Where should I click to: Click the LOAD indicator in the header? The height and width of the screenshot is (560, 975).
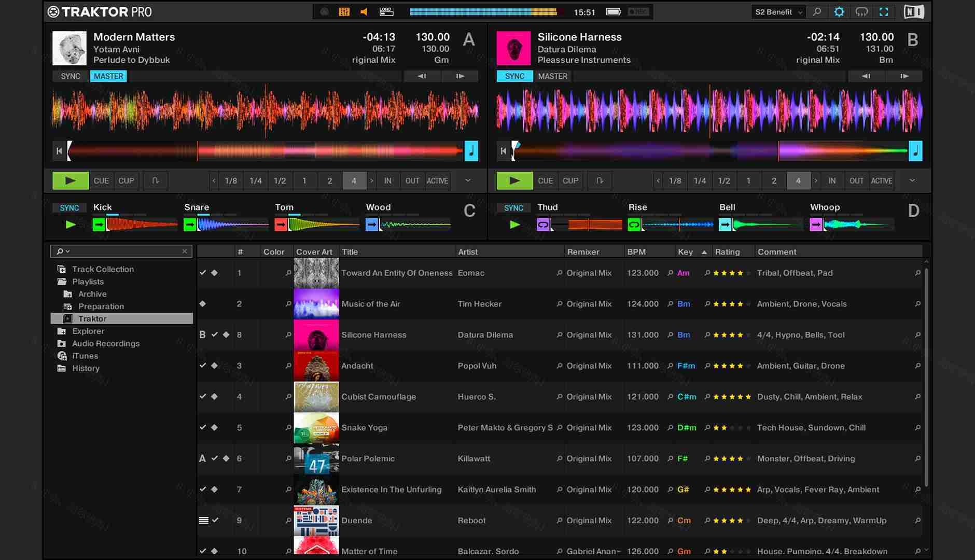coord(386,12)
